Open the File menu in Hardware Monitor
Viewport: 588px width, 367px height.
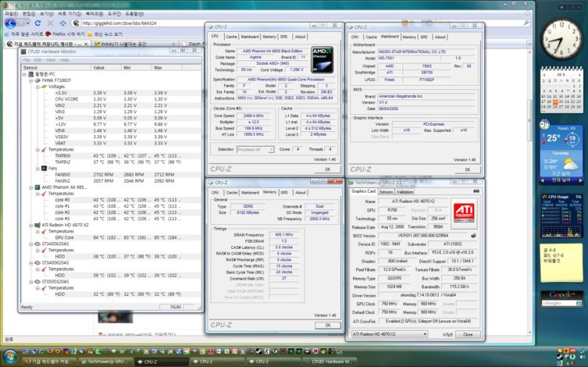(x=27, y=60)
